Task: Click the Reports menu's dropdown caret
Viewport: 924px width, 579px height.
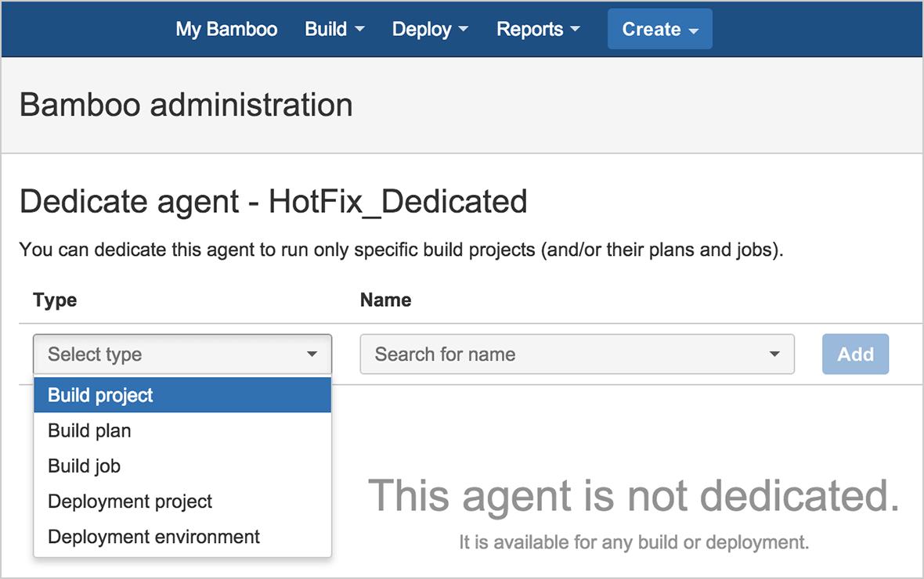Action: (x=576, y=30)
